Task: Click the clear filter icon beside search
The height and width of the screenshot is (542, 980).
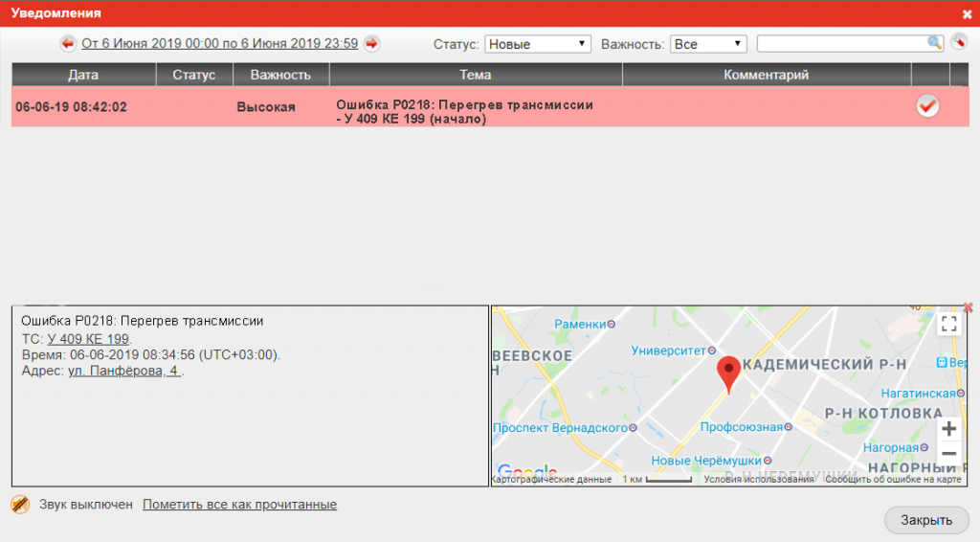Action: point(959,42)
